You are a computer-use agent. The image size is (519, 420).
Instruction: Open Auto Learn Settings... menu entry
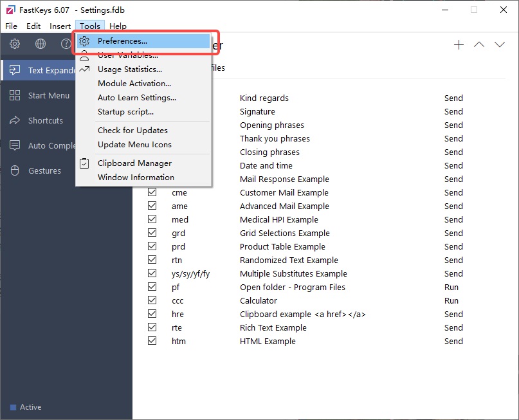click(143, 98)
